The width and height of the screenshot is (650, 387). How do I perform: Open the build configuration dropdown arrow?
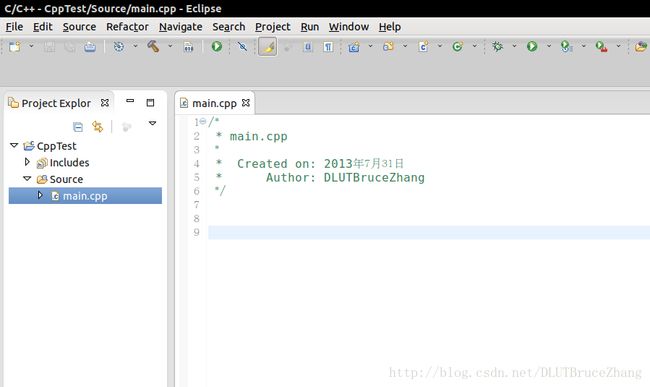(x=135, y=46)
